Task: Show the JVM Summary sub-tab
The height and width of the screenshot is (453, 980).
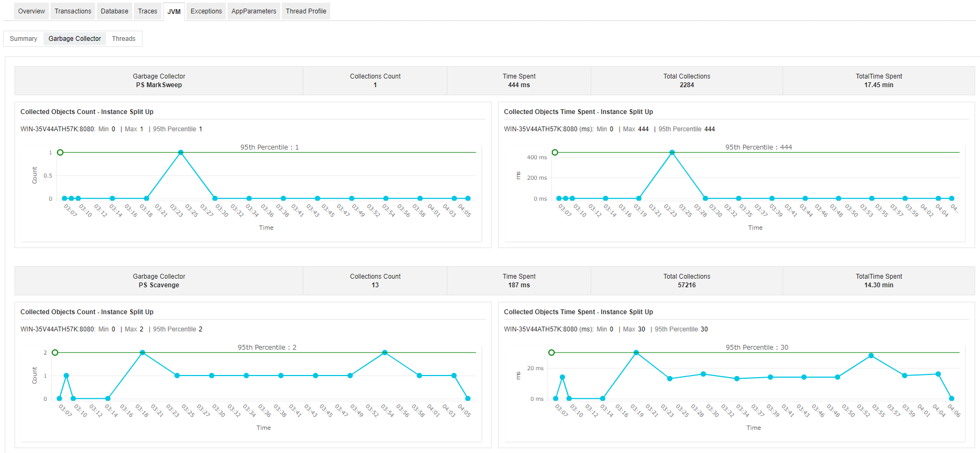Action: point(24,39)
